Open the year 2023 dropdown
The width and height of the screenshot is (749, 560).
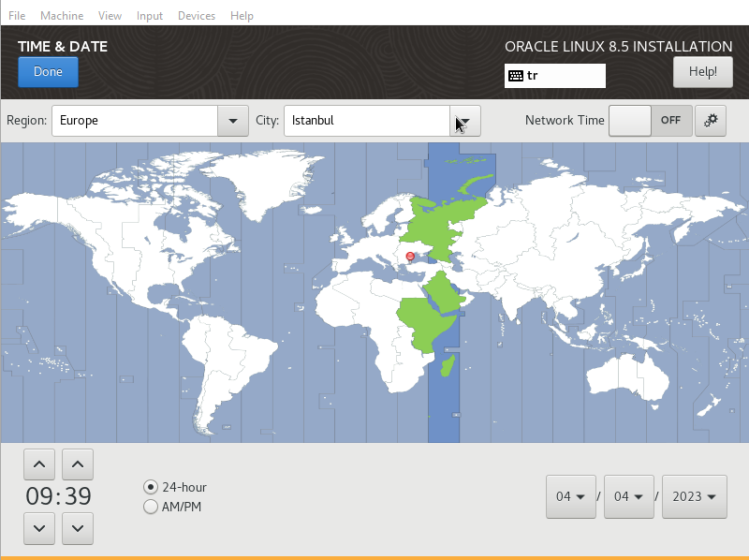694,496
